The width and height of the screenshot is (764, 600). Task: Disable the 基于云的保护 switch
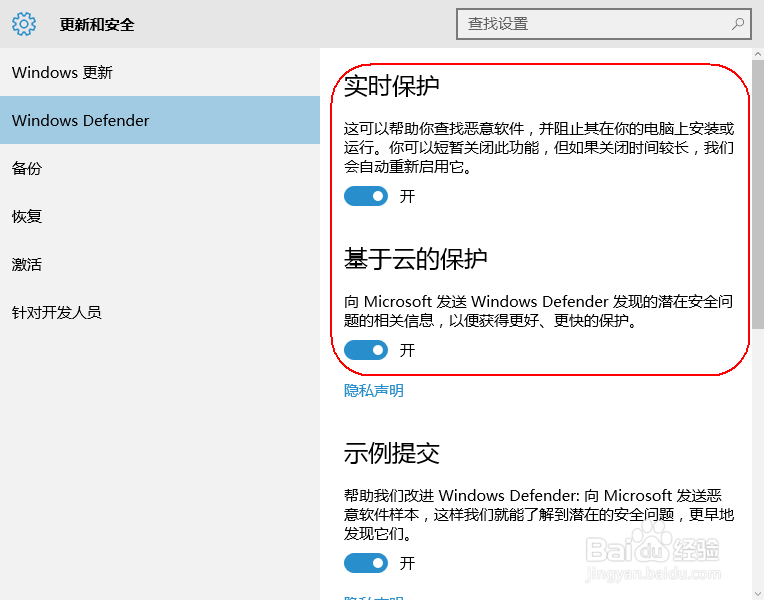point(366,350)
